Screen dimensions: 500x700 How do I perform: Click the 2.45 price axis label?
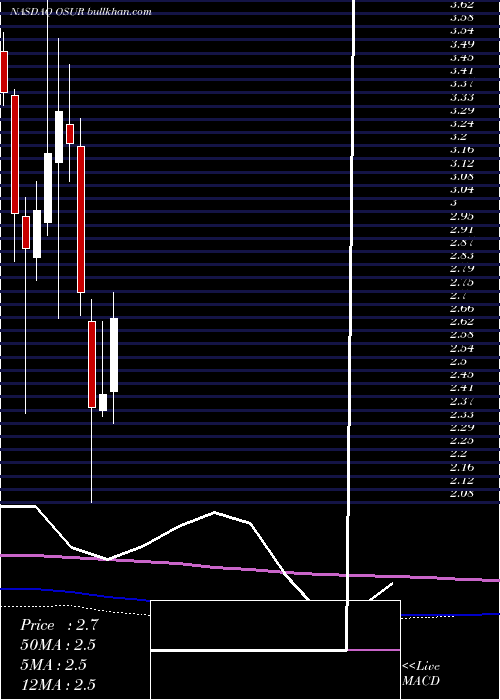pyautogui.click(x=462, y=375)
